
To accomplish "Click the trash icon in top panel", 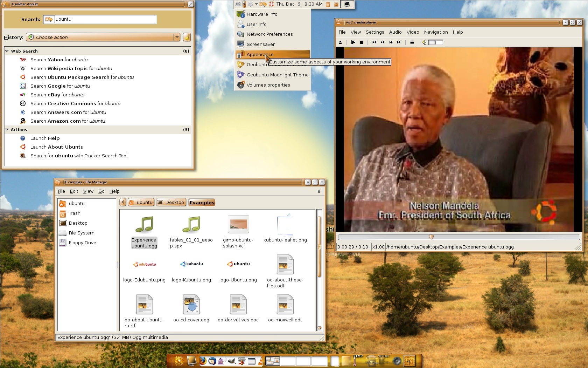I will tap(328, 4).
